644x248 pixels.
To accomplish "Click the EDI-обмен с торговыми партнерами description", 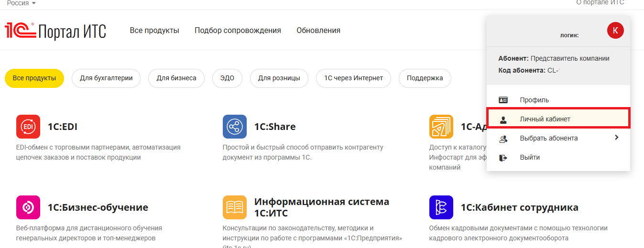I will pyautogui.click(x=98, y=152).
